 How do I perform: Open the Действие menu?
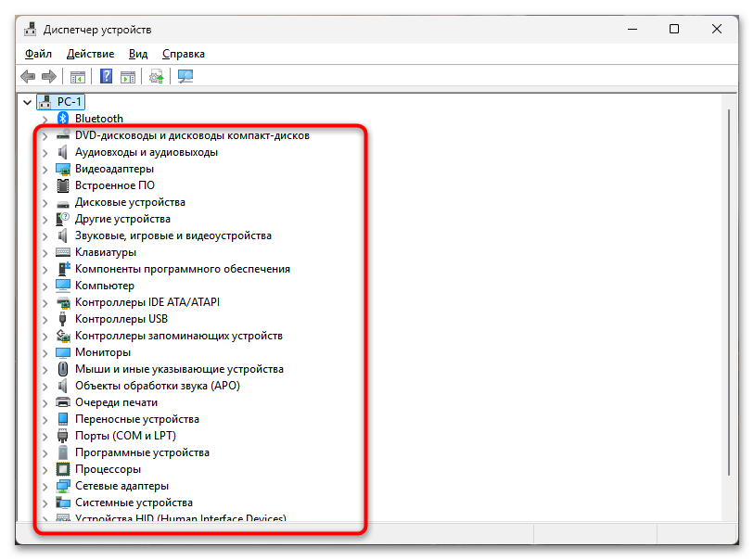pyautogui.click(x=90, y=54)
